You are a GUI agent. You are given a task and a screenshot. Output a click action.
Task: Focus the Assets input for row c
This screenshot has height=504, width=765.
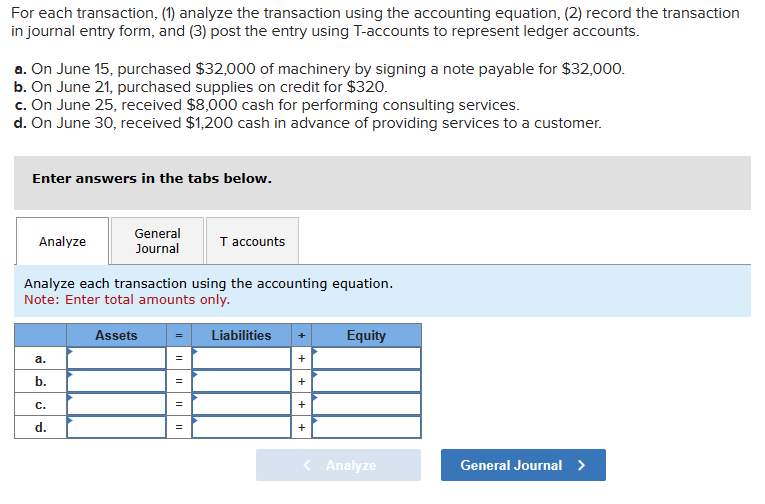click(117, 404)
